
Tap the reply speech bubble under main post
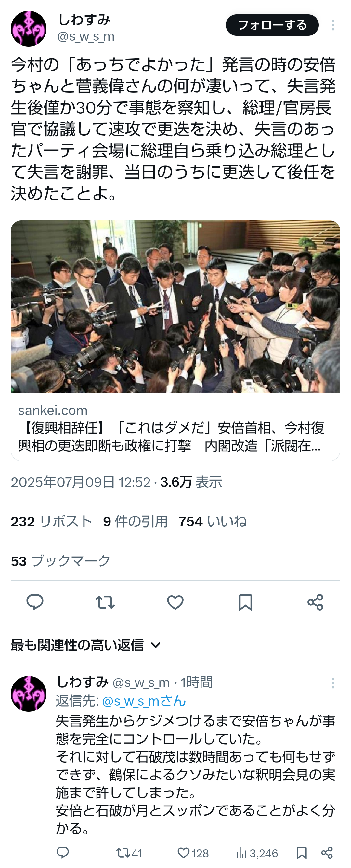click(35, 602)
